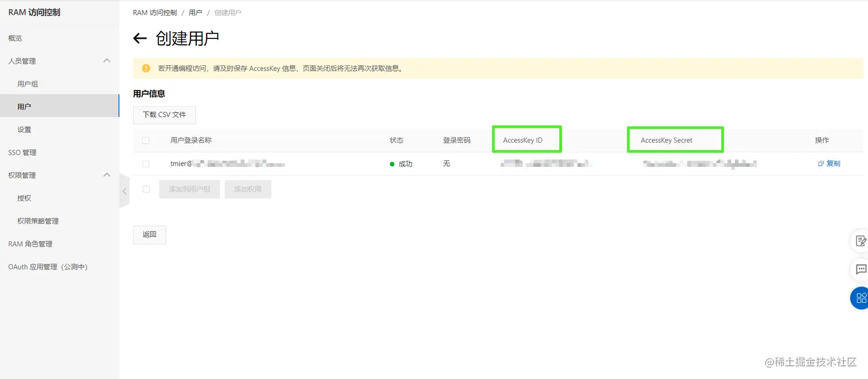The image size is (868, 379).
Task: Click the 复制 link in the 操作 column
Action: coord(833,164)
